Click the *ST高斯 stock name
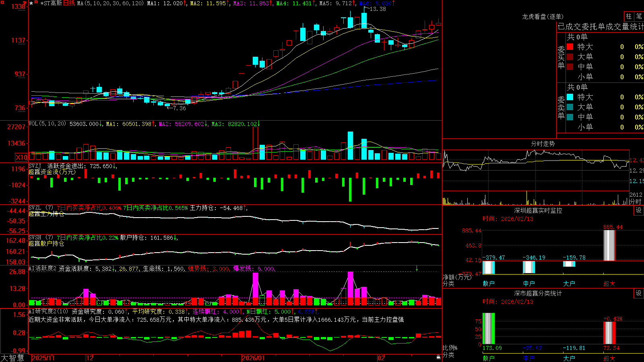 coord(51,3)
